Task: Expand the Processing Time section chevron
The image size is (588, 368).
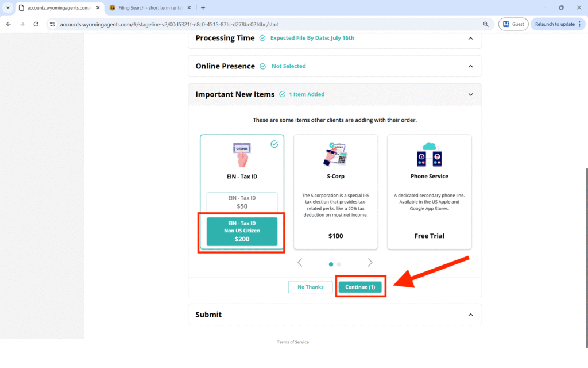Action: (x=470, y=39)
